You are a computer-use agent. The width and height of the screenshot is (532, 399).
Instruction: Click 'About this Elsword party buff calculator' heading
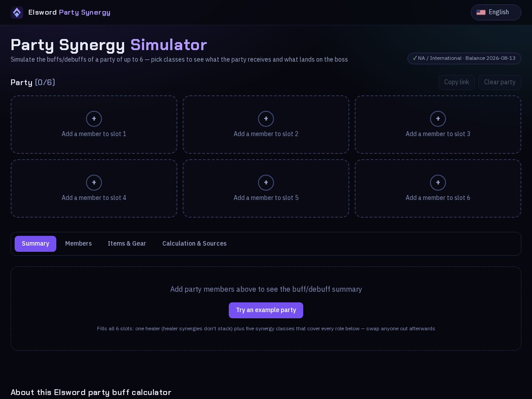pos(91,392)
